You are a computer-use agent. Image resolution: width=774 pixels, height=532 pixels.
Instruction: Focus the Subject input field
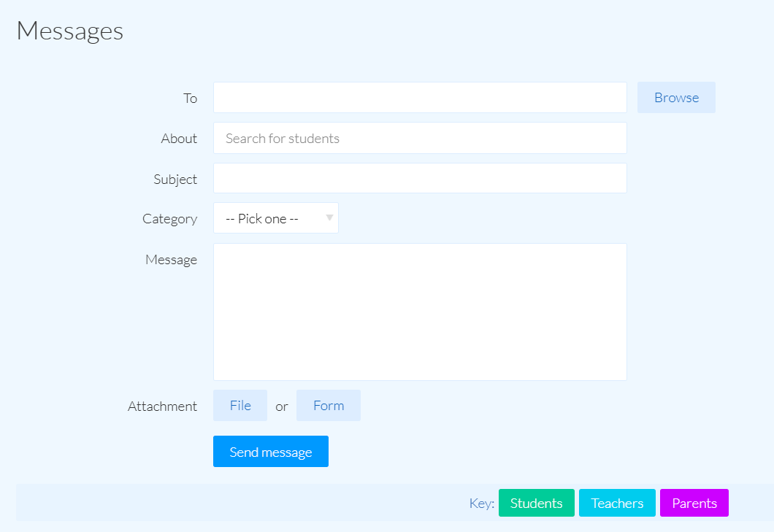(420, 177)
